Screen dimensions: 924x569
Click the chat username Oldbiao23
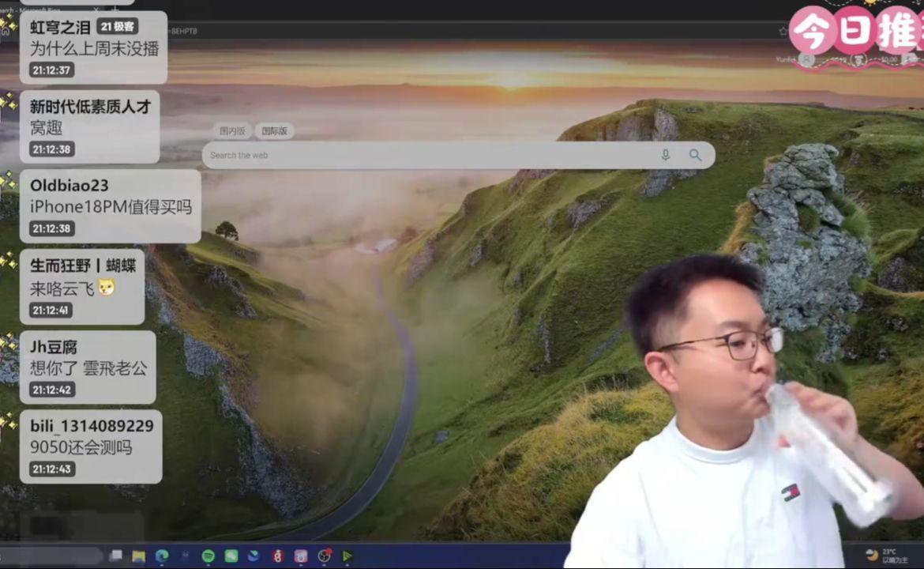tap(69, 186)
